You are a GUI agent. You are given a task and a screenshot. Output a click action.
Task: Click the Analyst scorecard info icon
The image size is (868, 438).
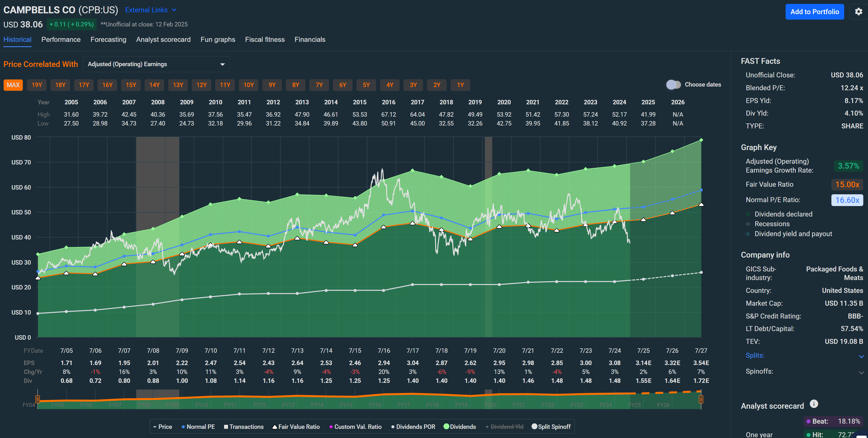(x=814, y=404)
